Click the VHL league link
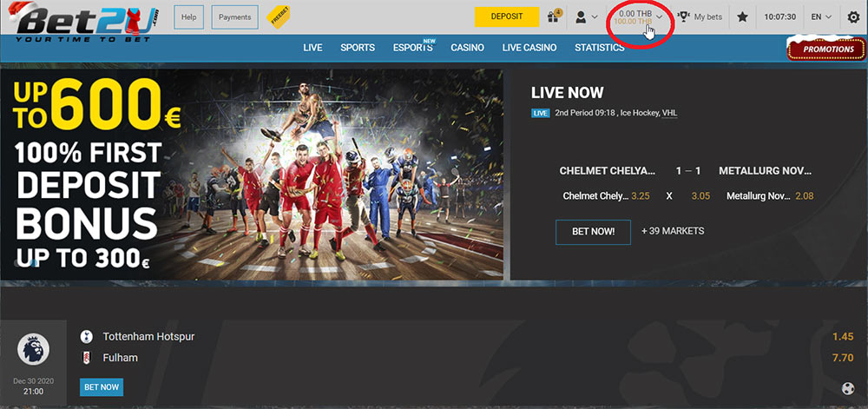Viewport: 868px width, 409px height. tap(669, 113)
